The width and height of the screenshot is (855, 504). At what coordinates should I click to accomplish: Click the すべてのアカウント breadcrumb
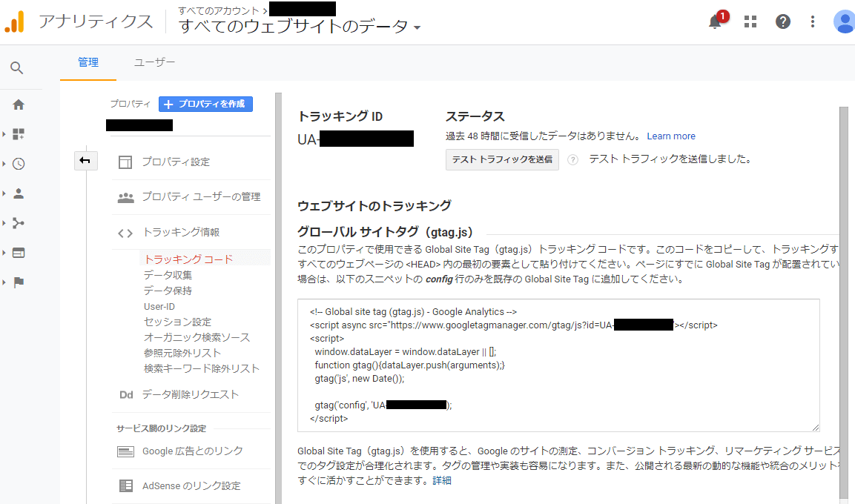click(x=219, y=10)
